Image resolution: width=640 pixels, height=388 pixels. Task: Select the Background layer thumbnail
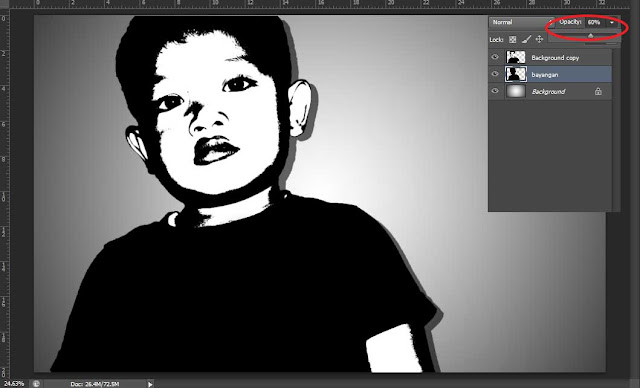click(516, 91)
